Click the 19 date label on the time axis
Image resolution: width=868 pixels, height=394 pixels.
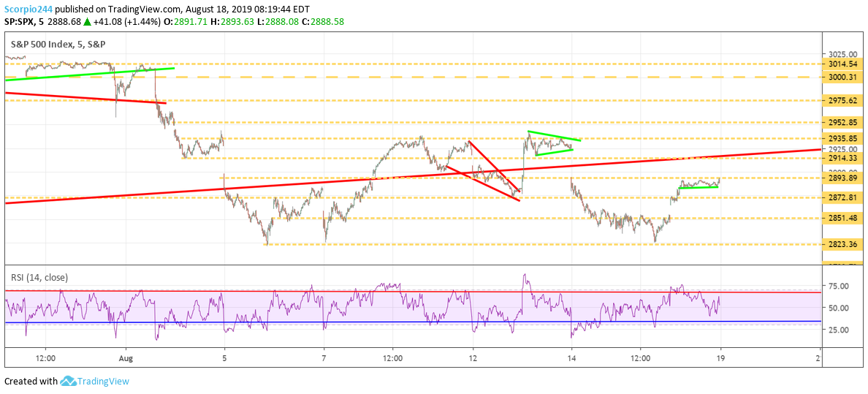tap(720, 358)
